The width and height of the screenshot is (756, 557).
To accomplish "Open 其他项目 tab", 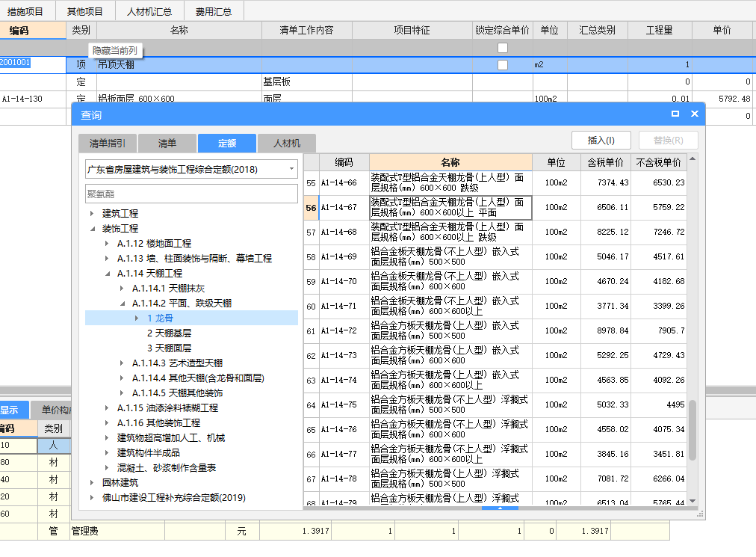I will [x=85, y=11].
